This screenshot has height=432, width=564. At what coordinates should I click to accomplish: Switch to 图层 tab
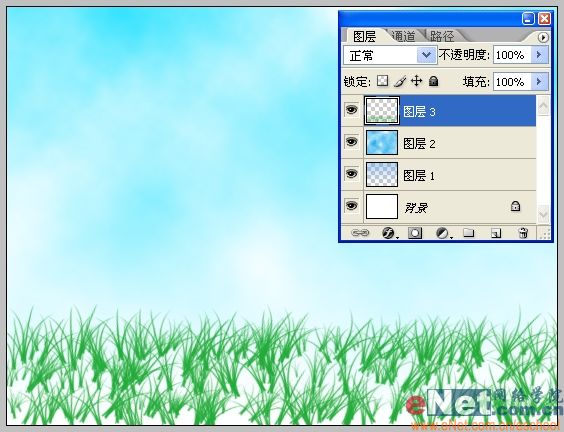pyautogui.click(x=364, y=36)
